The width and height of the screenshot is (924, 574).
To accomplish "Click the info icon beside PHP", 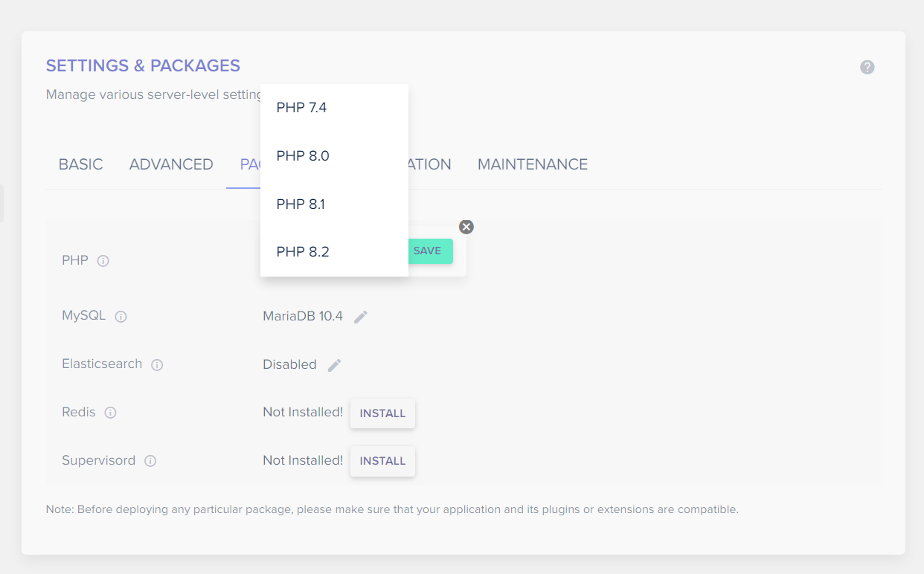I will pos(103,260).
